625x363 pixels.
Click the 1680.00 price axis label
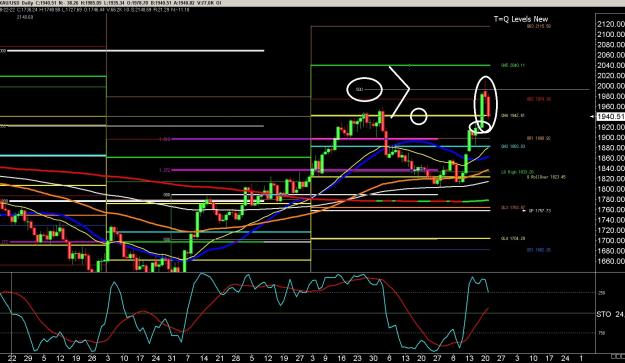click(611, 251)
